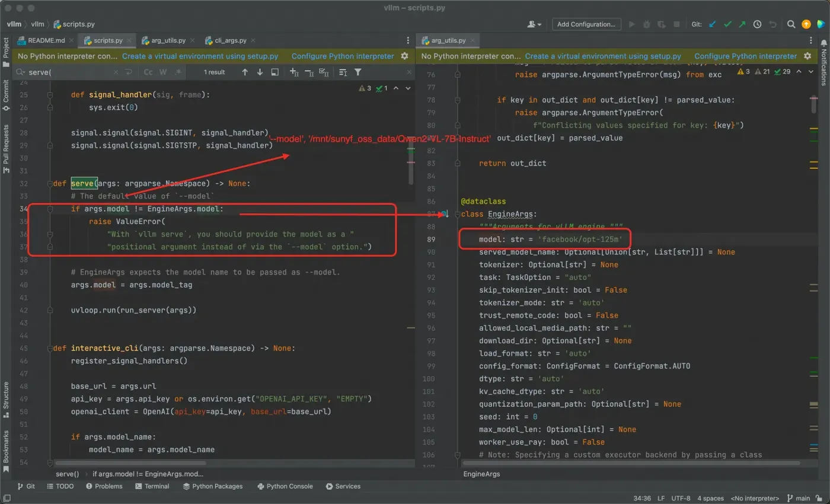Image resolution: width=830 pixels, height=504 pixels.
Task: Click 'Create a virtual environment' link in left pane
Action: pos(200,56)
